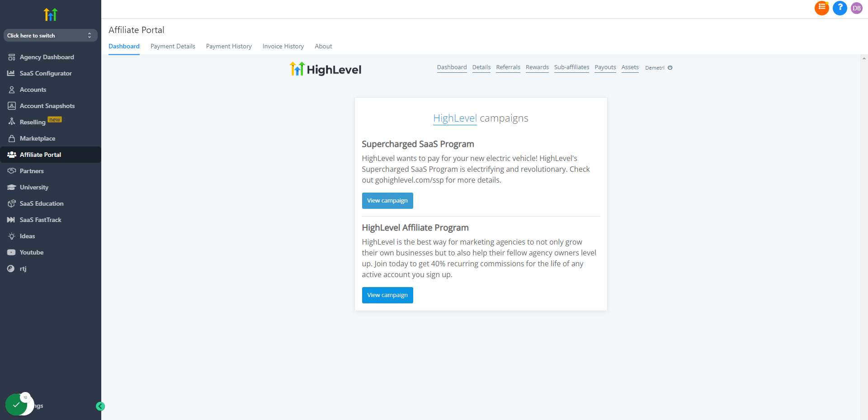The height and width of the screenshot is (420, 868).
Task: Click the rtj sidebar icon
Action: point(11,269)
